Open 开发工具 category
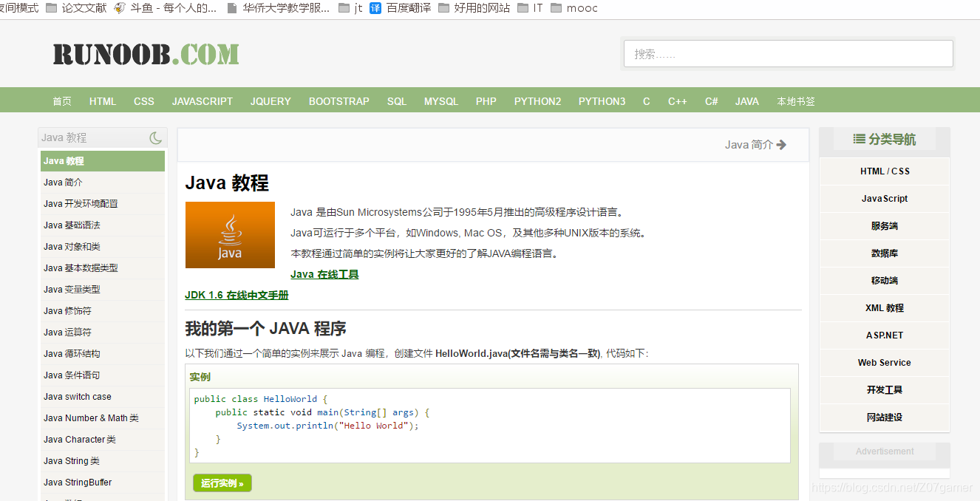 click(x=885, y=390)
